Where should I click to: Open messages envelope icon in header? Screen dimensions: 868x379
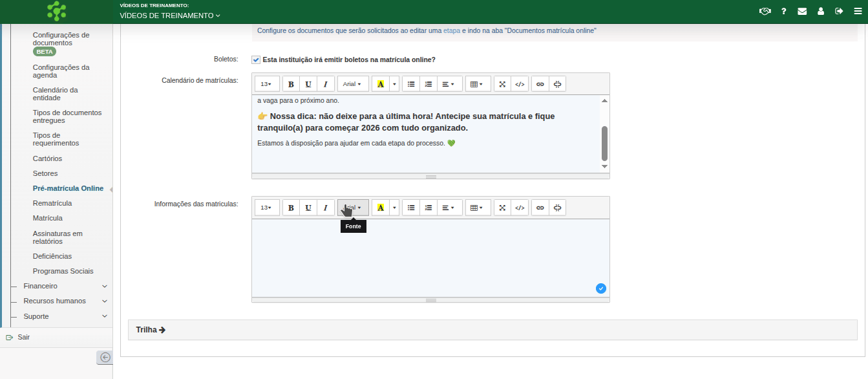click(802, 11)
